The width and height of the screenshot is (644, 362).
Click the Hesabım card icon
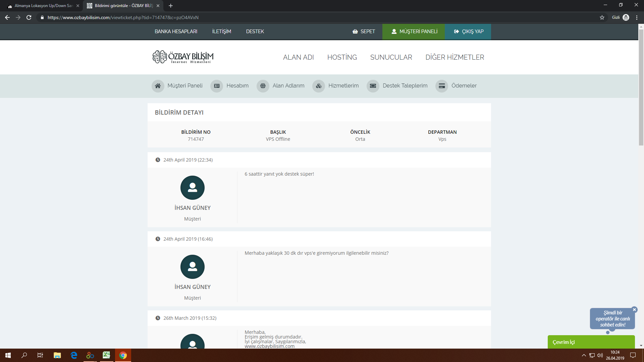pyautogui.click(x=217, y=86)
